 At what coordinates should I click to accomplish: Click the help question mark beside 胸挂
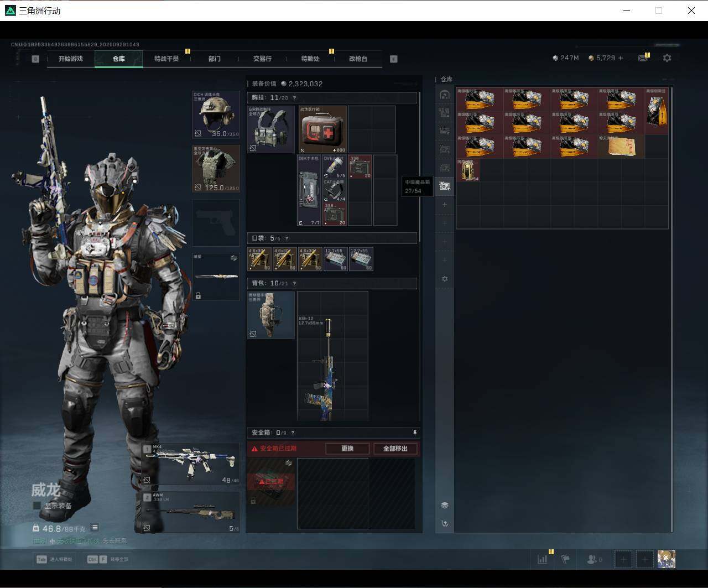(x=294, y=98)
